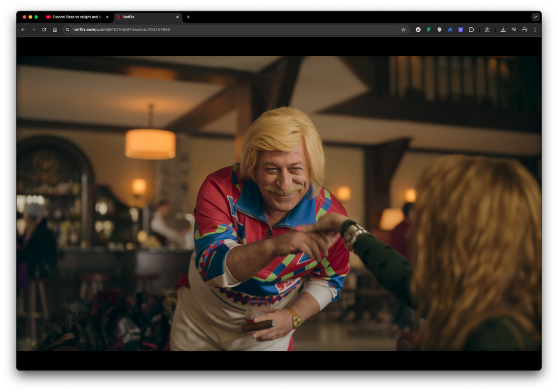Viewport: 558px width, 392px height.
Task: Select the Netflix tab
Action: click(148, 17)
